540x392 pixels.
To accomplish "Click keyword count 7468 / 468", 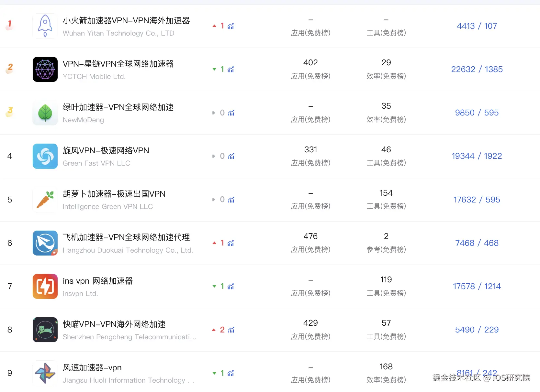I will click(x=477, y=243).
